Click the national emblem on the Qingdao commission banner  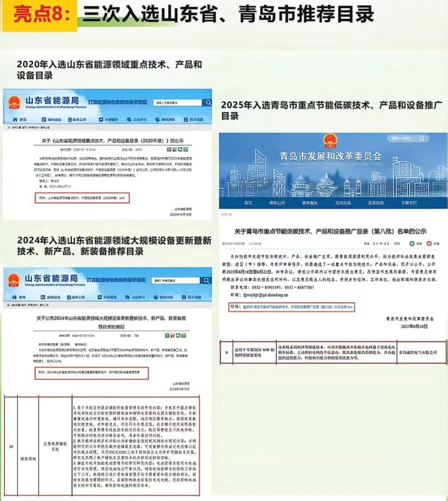330,141
